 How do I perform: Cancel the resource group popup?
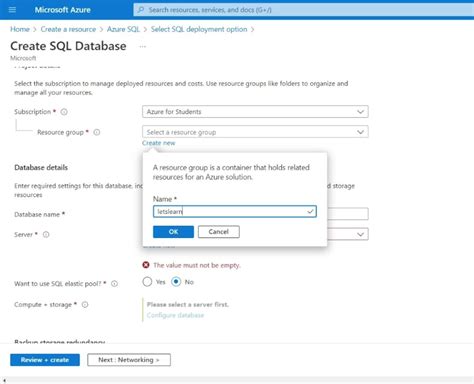[x=219, y=232]
